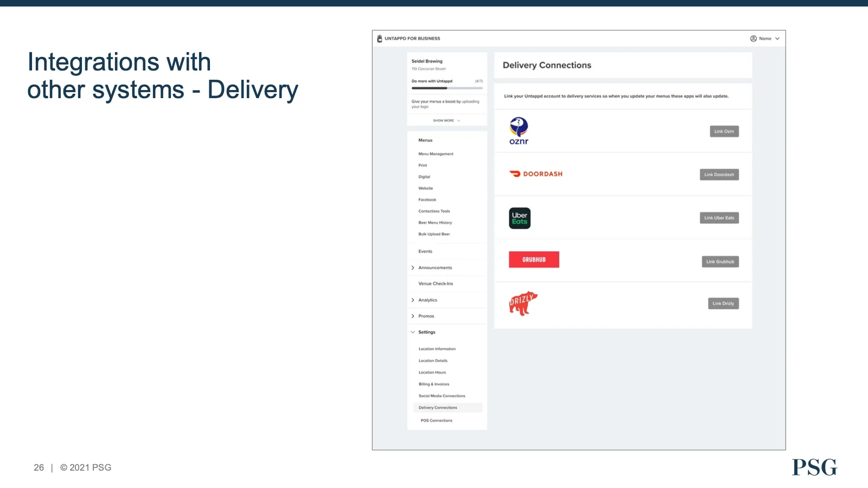868x488 pixels.
Task: Click the Seidel Brewing venue name
Action: click(x=427, y=61)
